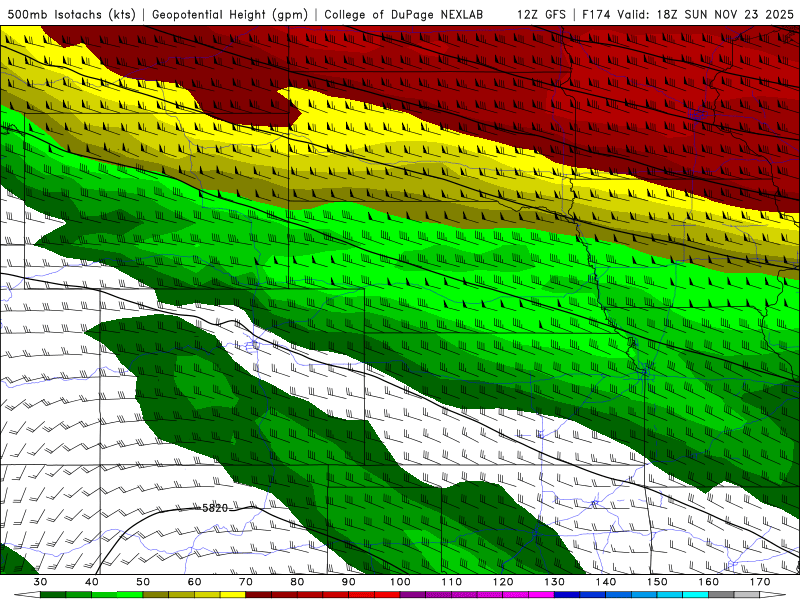
Task: Click the 170 label on the color scale
Action: point(760,582)
